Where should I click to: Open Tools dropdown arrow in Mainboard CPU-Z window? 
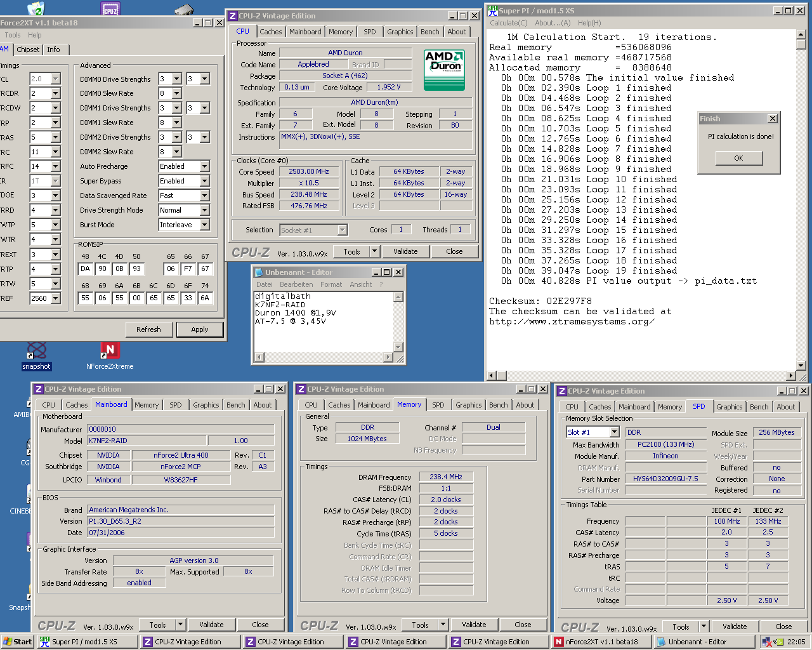(x=180, y=625)
